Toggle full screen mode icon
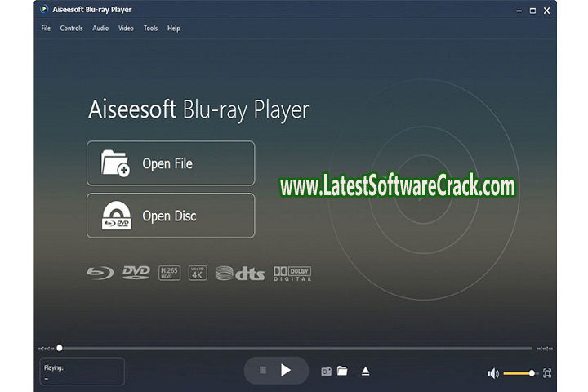Screen dimensions: 588x392 point(547,373)
